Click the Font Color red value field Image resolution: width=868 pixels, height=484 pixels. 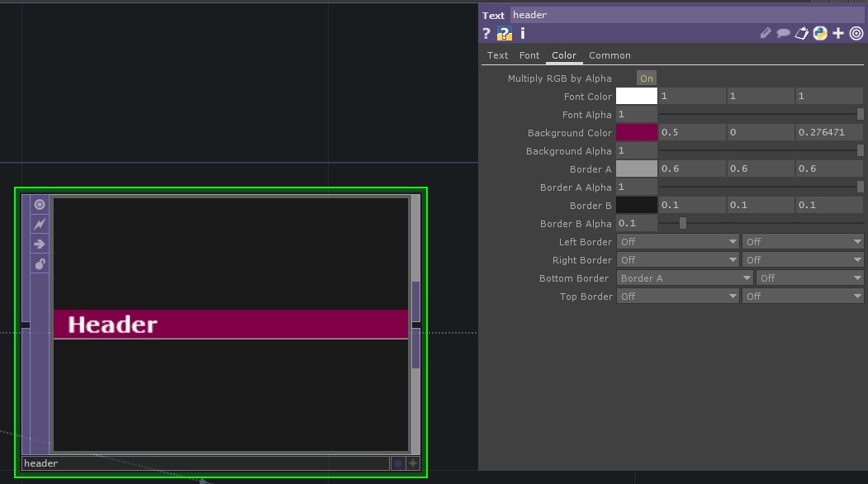click(x=691, y=97)
